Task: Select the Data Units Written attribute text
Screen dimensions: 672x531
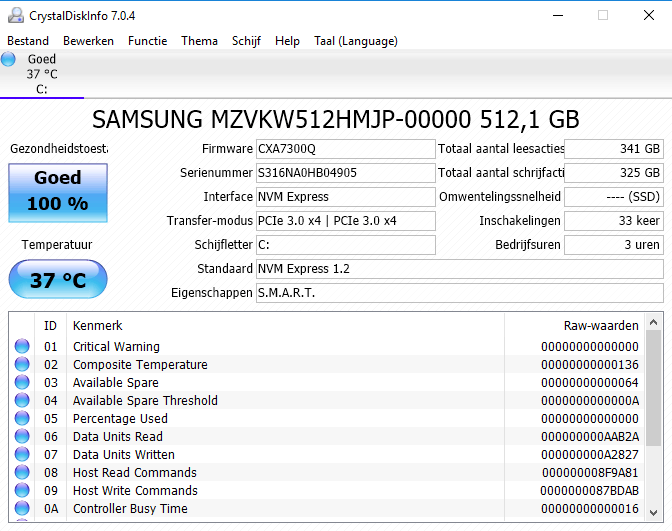Action: 124,454
